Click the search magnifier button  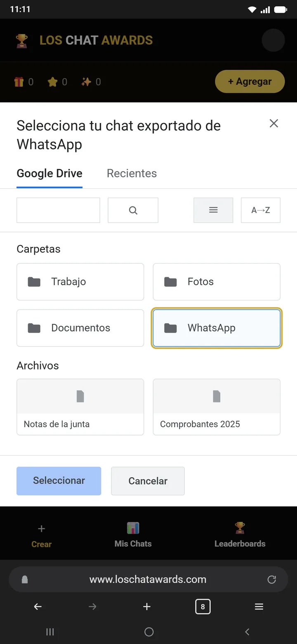[133, 210]
